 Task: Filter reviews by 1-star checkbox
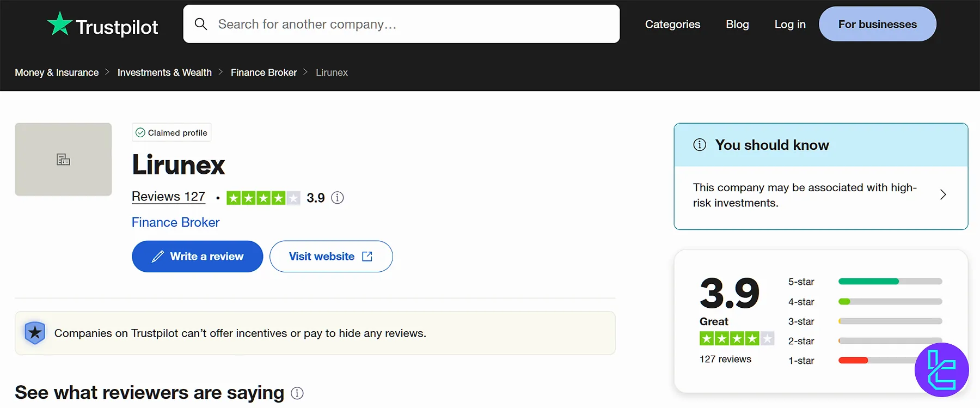(x=801, y=361)
